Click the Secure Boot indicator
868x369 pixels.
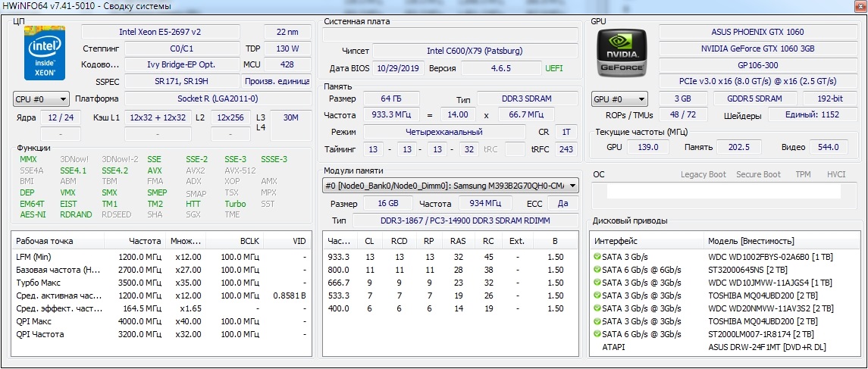[x=758, y=174]
